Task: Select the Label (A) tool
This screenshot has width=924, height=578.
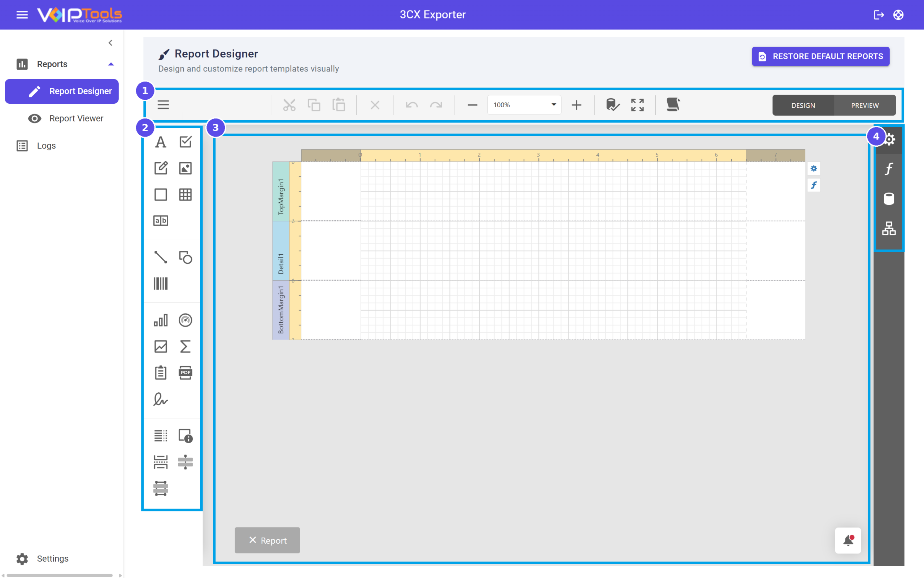Action: [x=161, y=142]
